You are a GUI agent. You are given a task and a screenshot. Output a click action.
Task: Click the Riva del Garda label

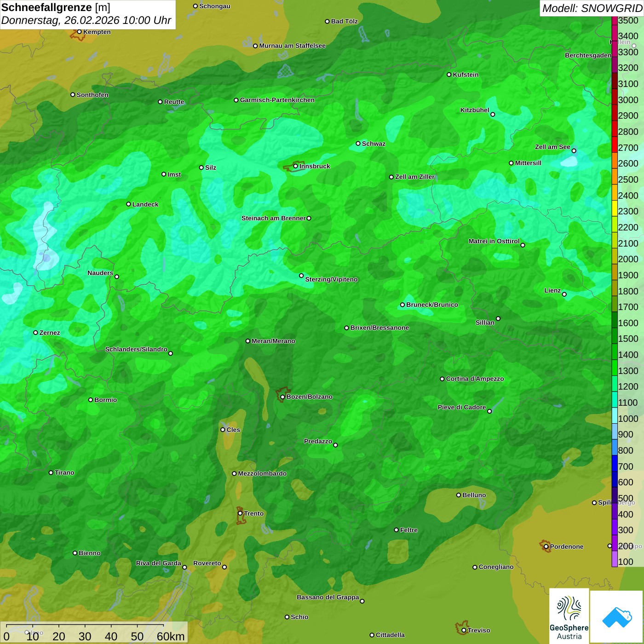coord(158,563)
